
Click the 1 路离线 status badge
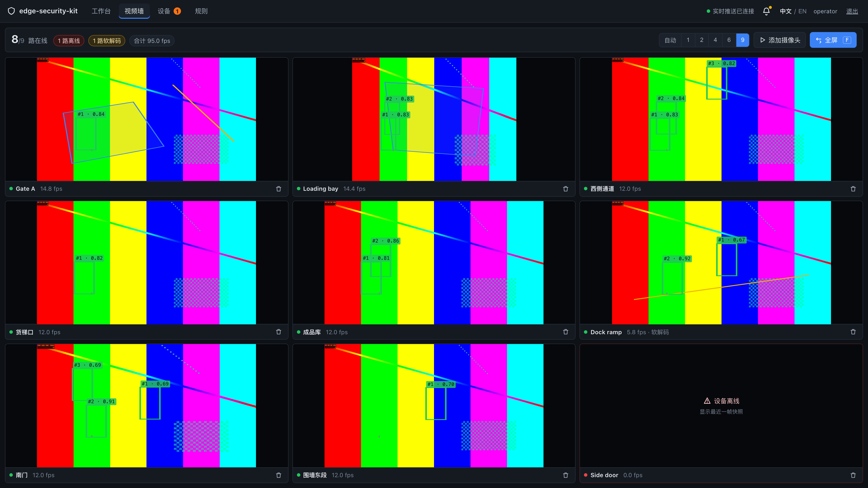click(x=69, y=41)
